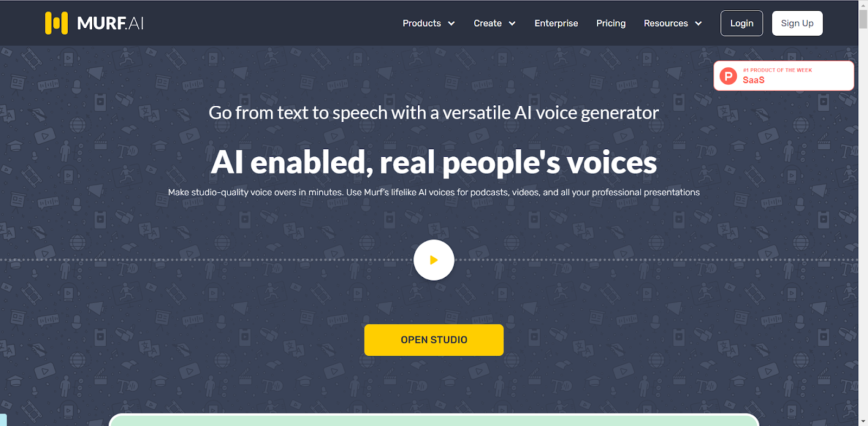
Task: Click the Login button
Action: (x=742, y=23)
